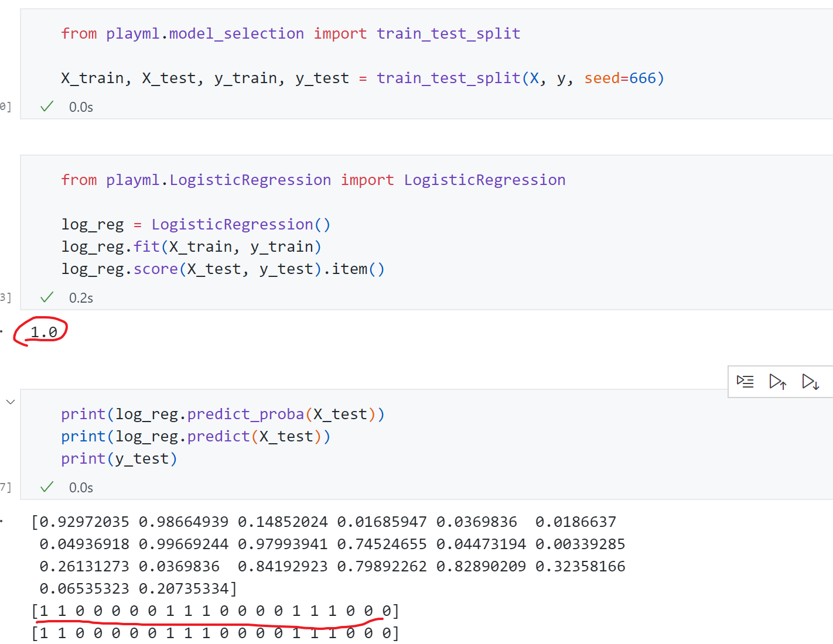Click Execute Above Cells icon

coord(777,382)
